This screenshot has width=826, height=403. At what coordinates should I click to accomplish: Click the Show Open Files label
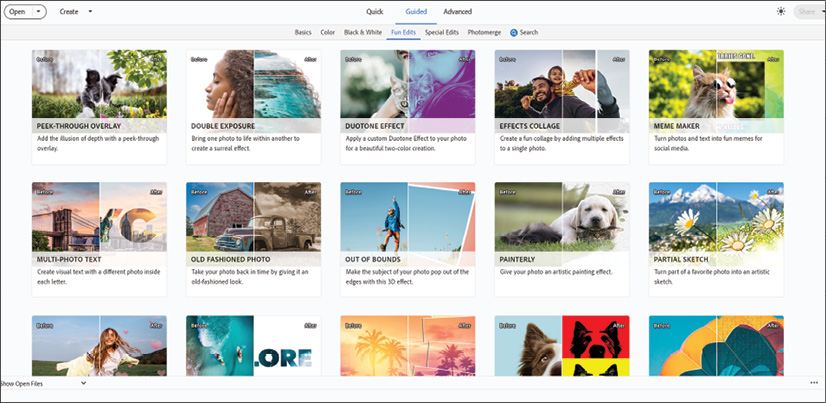(22, 384)
